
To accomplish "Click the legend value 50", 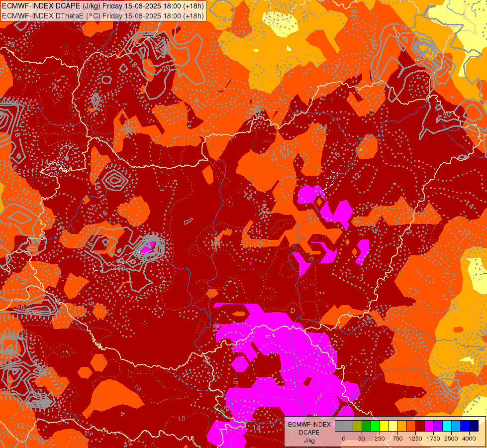I will click(x=362, y=439).
